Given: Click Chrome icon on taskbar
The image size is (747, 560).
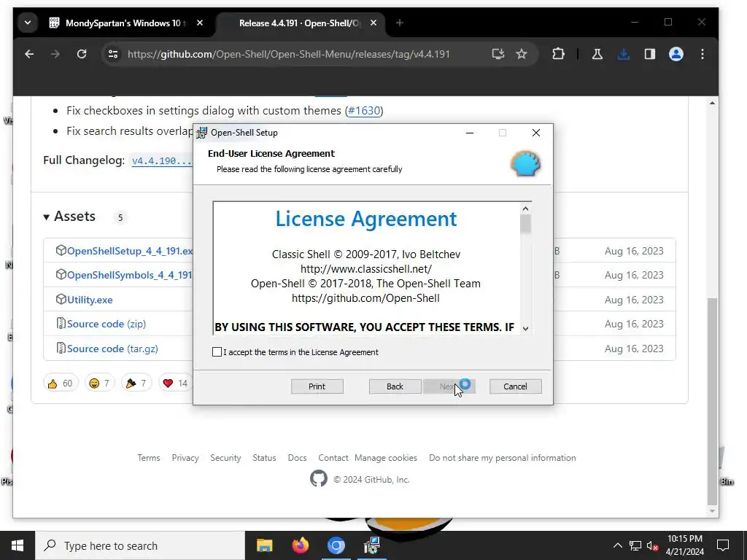Looking at the screenshot, I should (x=336, y=545).
